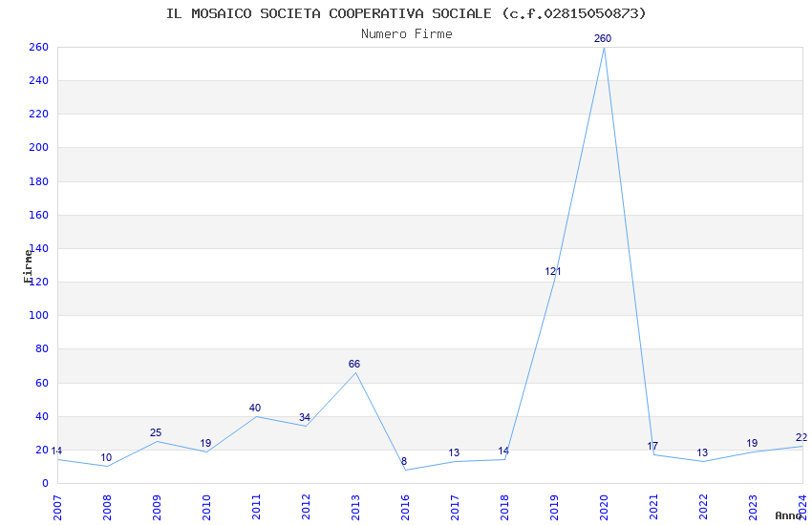
Task: Select x-axis year label 2012
Action: pyautogui.click(x=306, y=508)
